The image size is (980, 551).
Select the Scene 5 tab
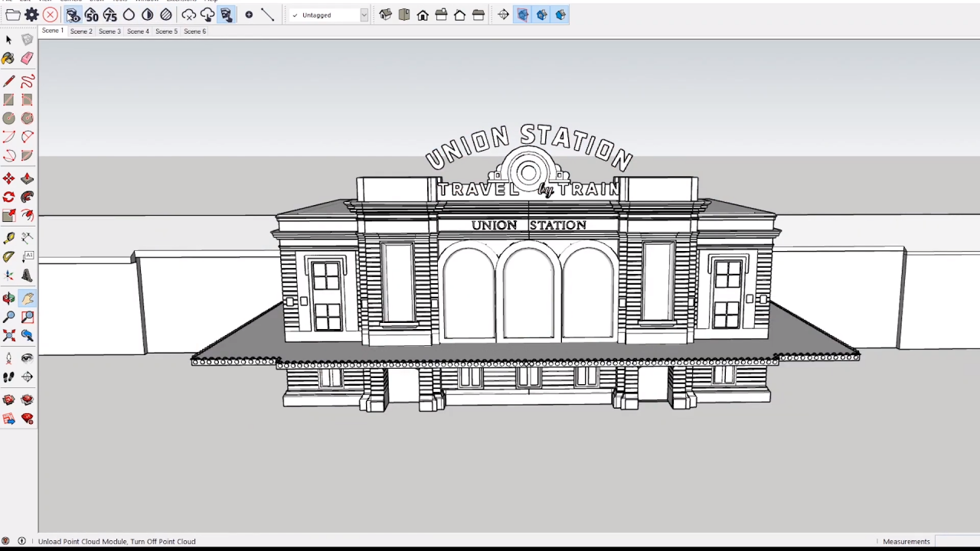(166, 31)
